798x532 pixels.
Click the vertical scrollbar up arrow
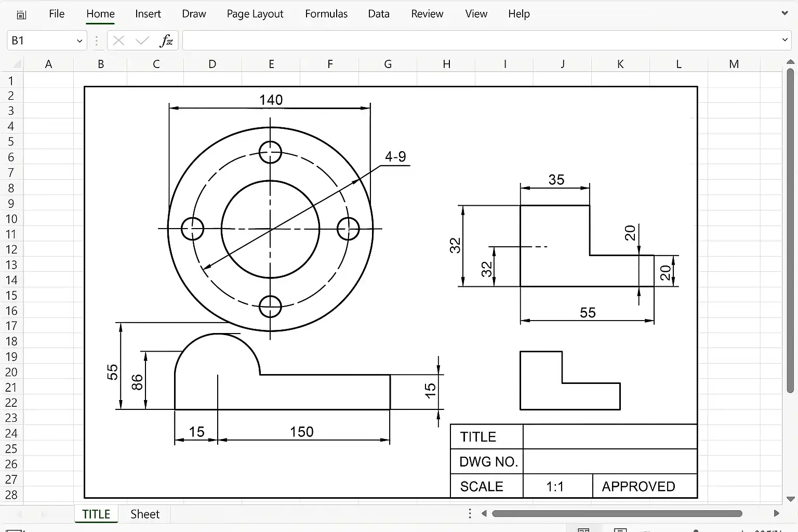pos(791,62)
